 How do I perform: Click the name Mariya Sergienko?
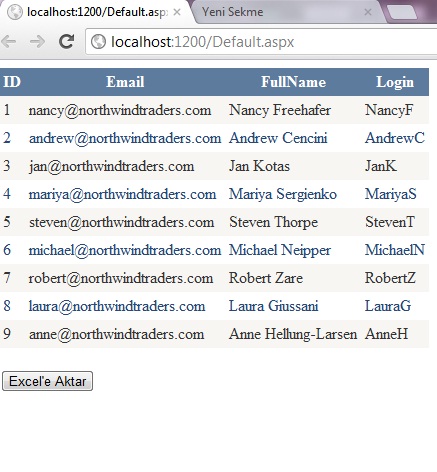[283, 194]
